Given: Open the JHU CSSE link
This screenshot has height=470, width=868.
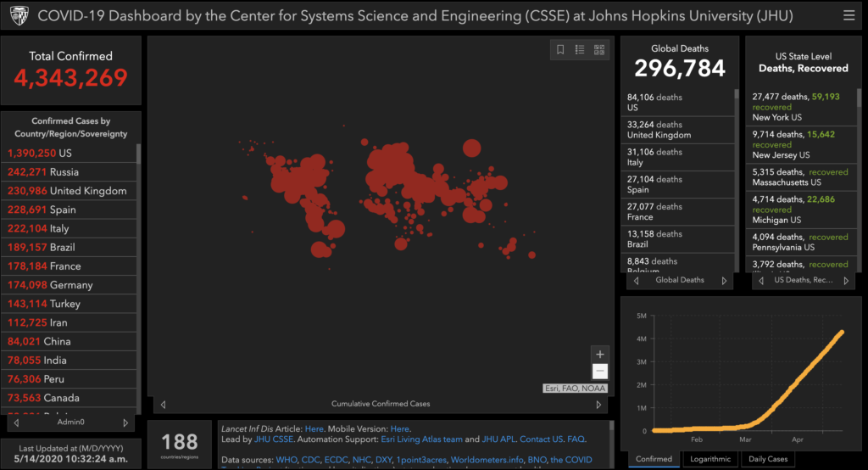Looking at the screenshot, I should click(x=274, y=439).
